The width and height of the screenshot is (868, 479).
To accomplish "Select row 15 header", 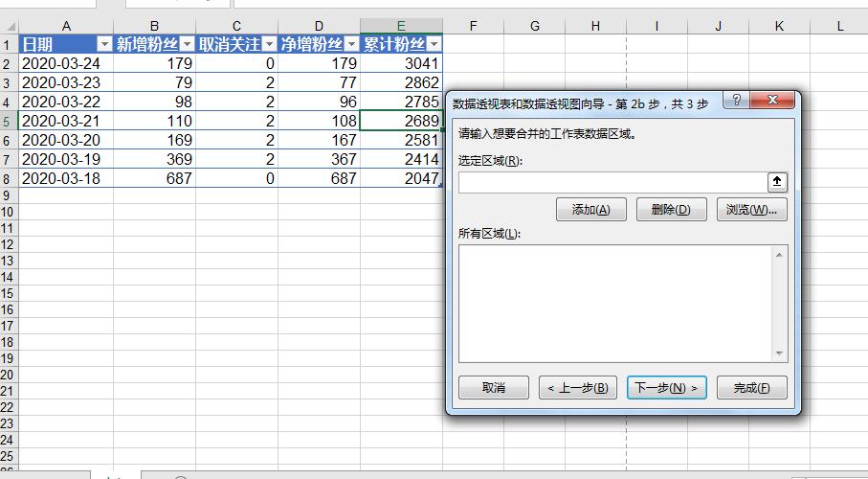I will coord(8,293).
